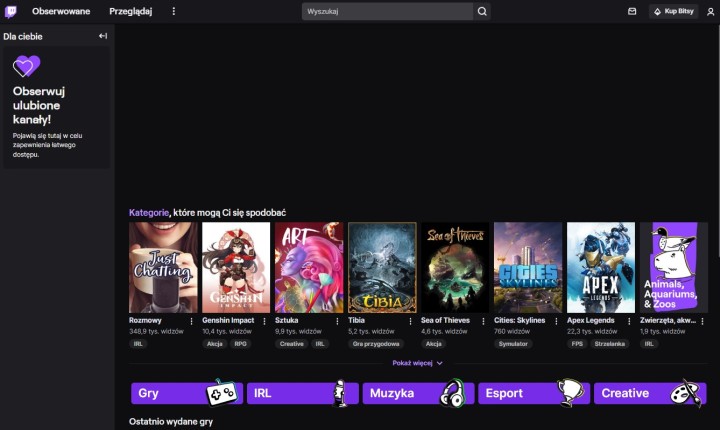The width and height of the screenshot is (720, 430).
Task: Collapse the Dla ciebie sidebar
Action: pos(102,36)
